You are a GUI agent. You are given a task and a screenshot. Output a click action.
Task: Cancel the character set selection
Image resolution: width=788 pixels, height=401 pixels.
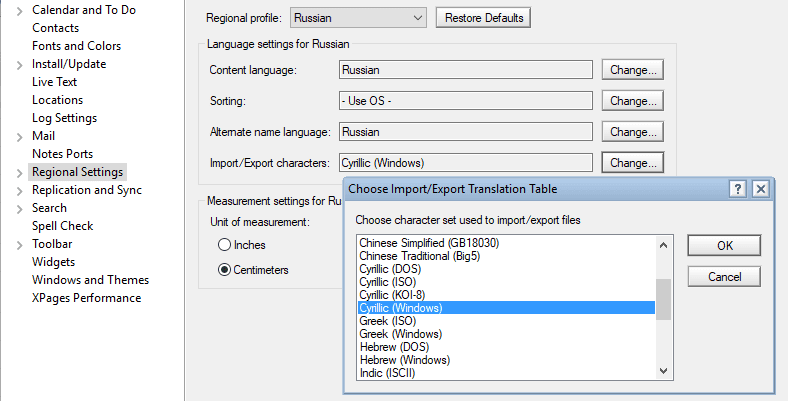click(x=724, y=276)
